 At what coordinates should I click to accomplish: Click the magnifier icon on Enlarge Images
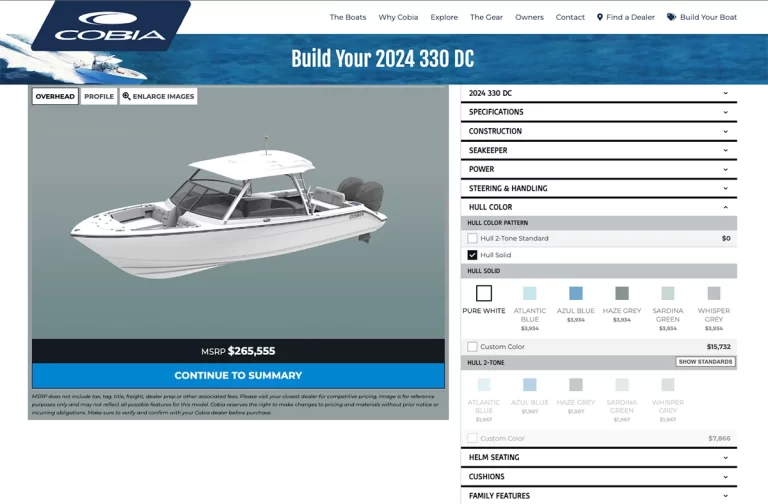click(126, 96)
